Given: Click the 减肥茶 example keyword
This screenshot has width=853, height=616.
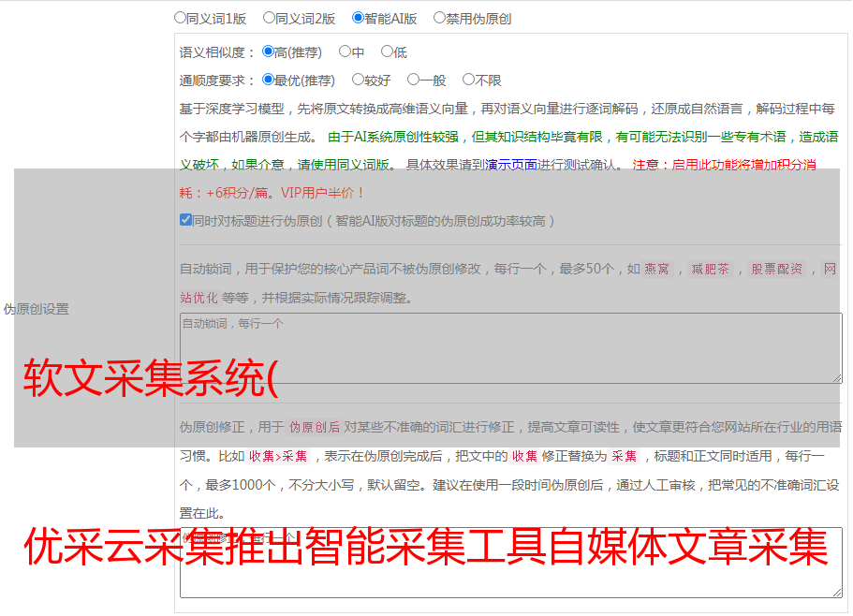Looking at the screenshot, I should [710, 269].
